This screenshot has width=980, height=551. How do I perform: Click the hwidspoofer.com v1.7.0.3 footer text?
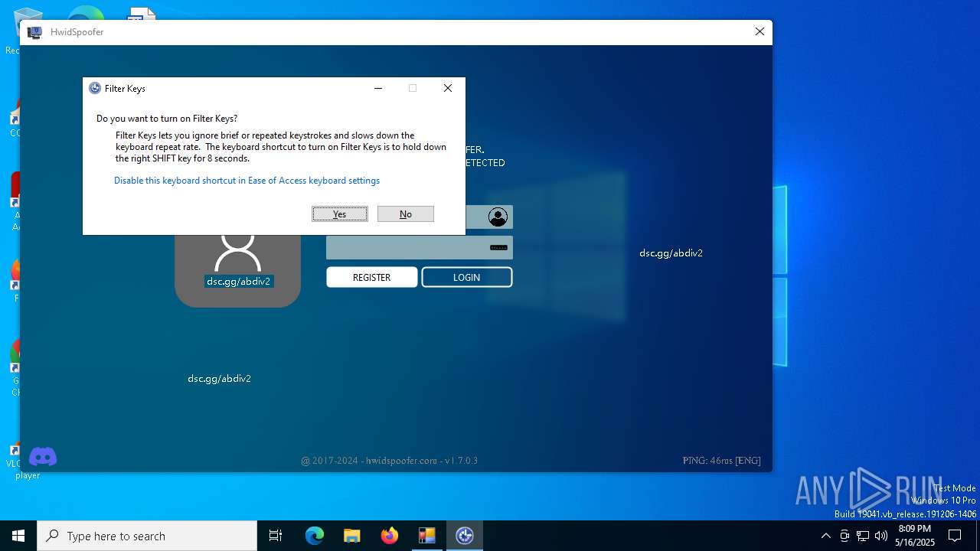click(390, 461)
